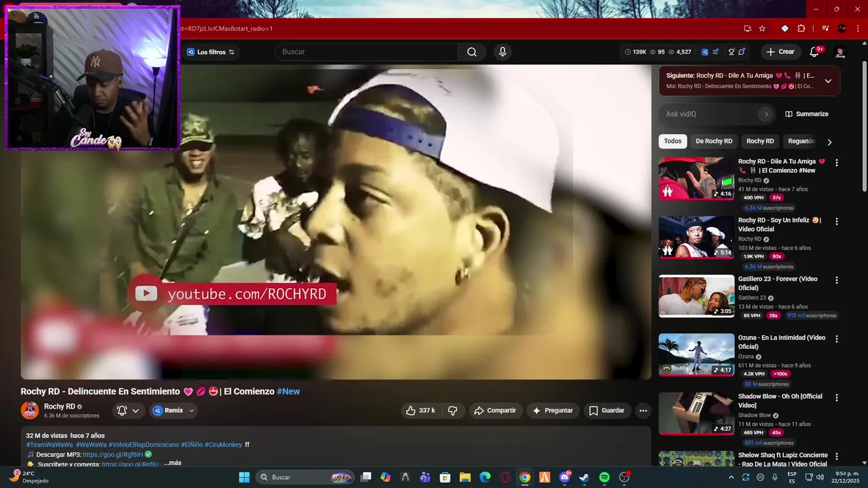Open vidIQ trophy achievements icon
The width and height of the screenshot is (868, 488).
tap(732, 52)
